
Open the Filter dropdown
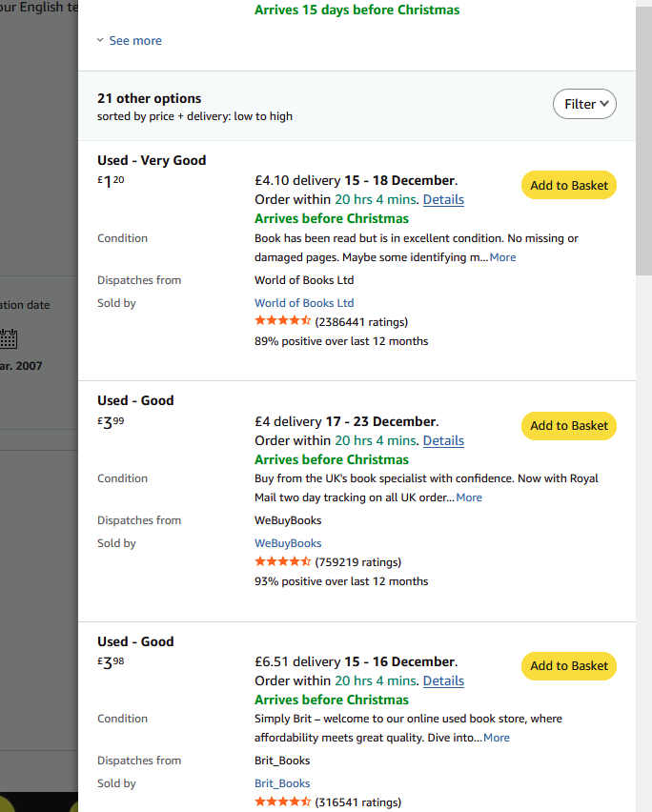coord(584,104)
